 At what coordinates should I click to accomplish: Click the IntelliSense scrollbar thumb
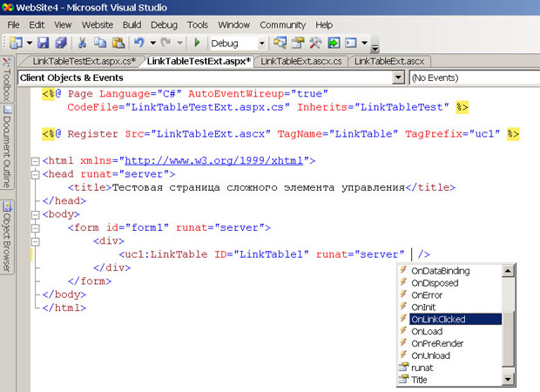(x=508, y=339)
